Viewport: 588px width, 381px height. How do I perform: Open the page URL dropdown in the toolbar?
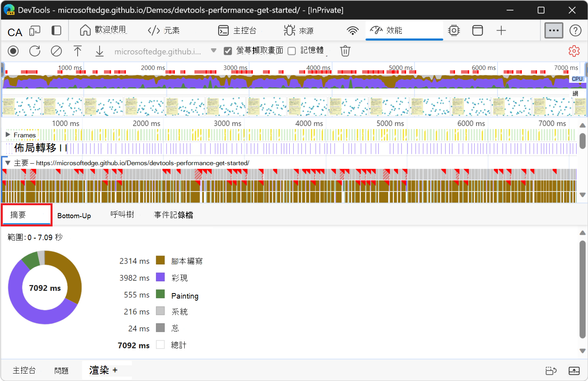213,51
